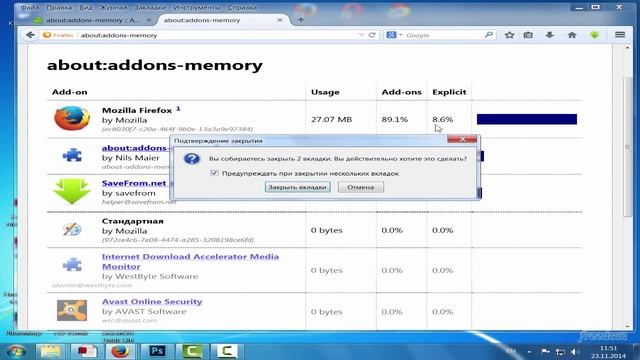Click the volume icon in system tray
The image size is (640, 360).
(x=575, y=351)
